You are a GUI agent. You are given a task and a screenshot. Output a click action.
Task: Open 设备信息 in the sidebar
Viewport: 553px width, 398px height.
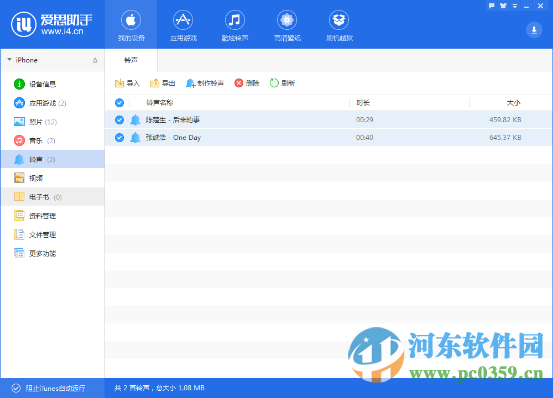(53, 84)
